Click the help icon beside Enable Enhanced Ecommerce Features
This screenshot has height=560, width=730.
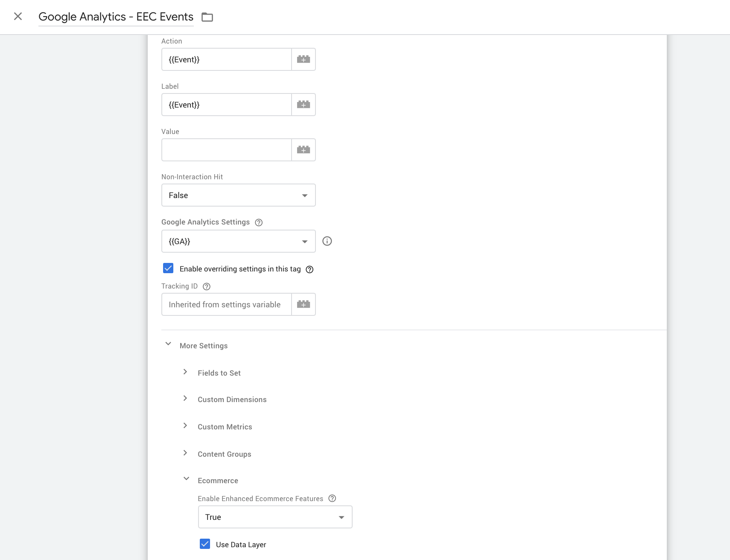[333, 498]
